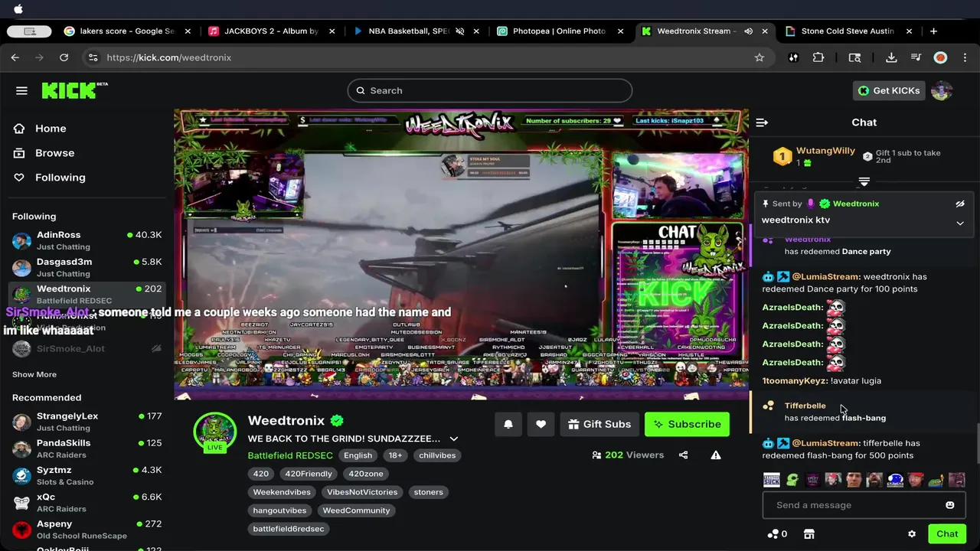Open media control playlist icon

click(x=916, y=57)
